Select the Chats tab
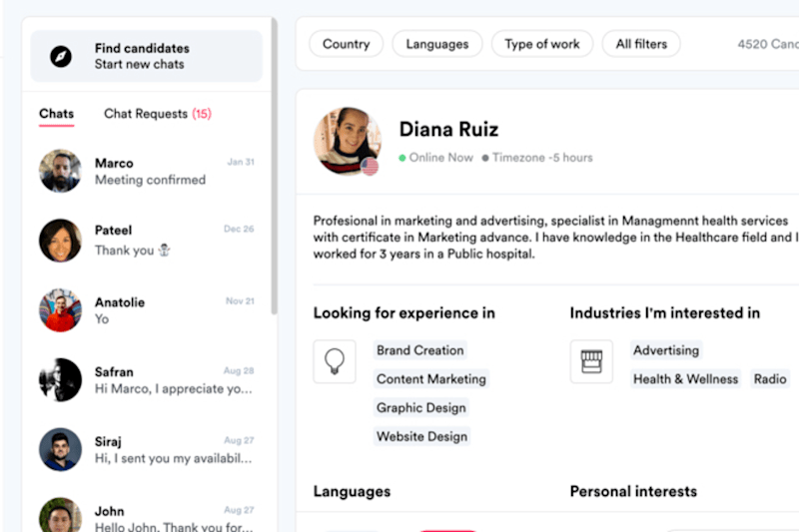This screenshot has width=799, height=532. tap(57, 114)
